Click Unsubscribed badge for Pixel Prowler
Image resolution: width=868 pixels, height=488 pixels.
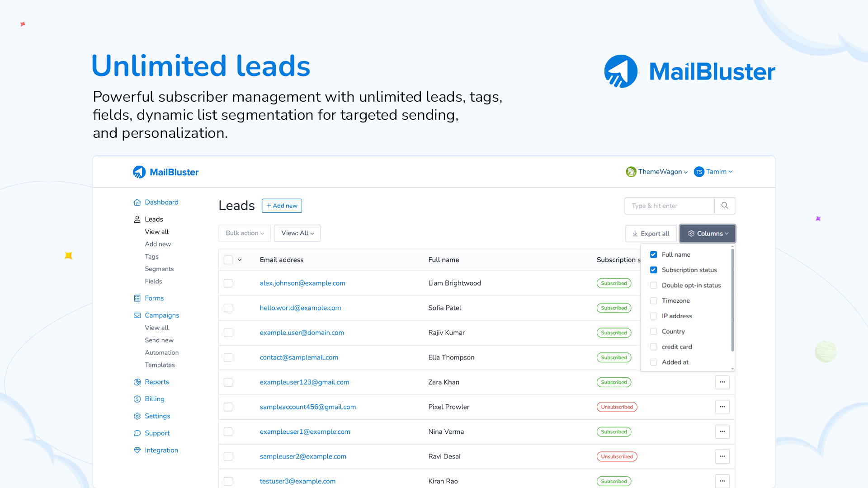617,407
